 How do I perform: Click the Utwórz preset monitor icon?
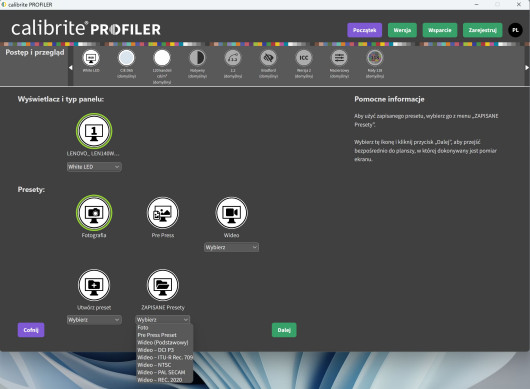[94, 285]
